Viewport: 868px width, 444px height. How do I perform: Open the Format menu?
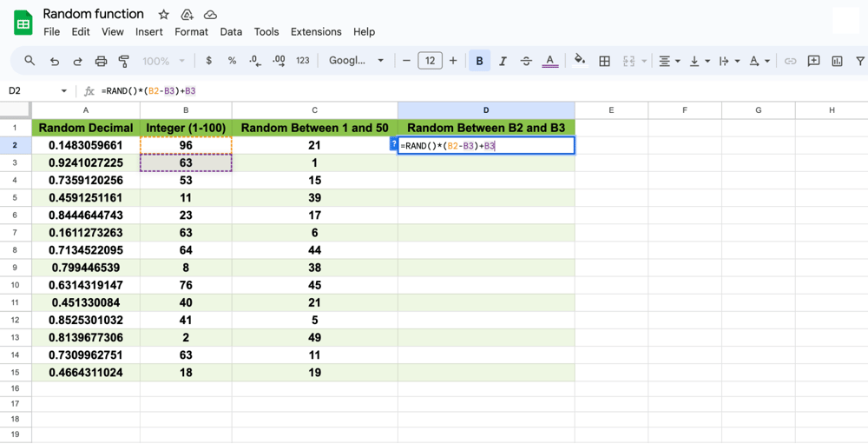pos(191,31)
